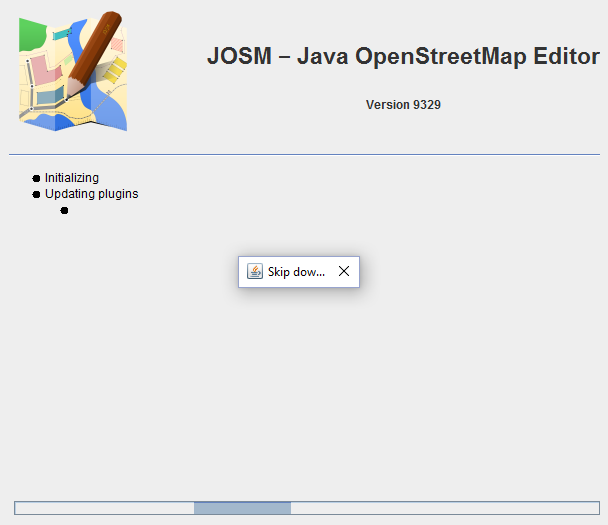
Task: Click the moving progress bar indicator block
Action: pos(242,508)
